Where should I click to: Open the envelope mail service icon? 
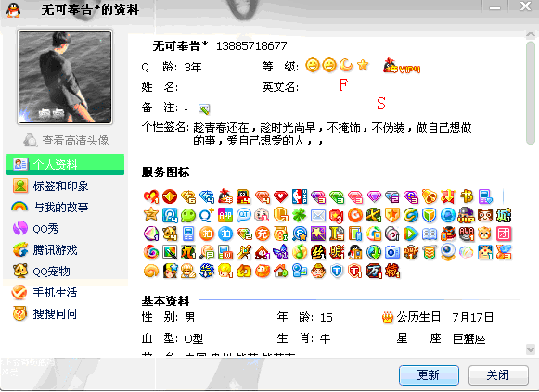click(318, 215)
